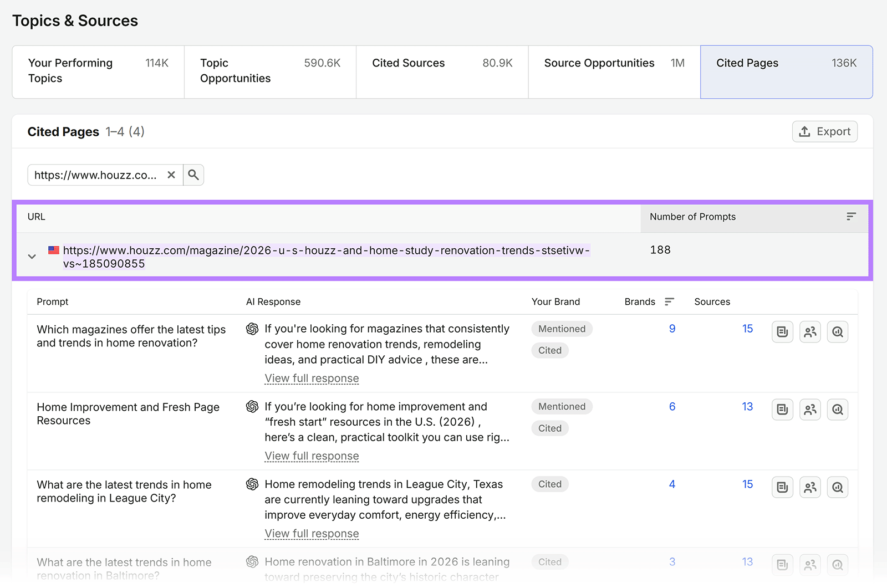Click people icon in magazines prompt row
887x588 pixels.
[810, 332]
